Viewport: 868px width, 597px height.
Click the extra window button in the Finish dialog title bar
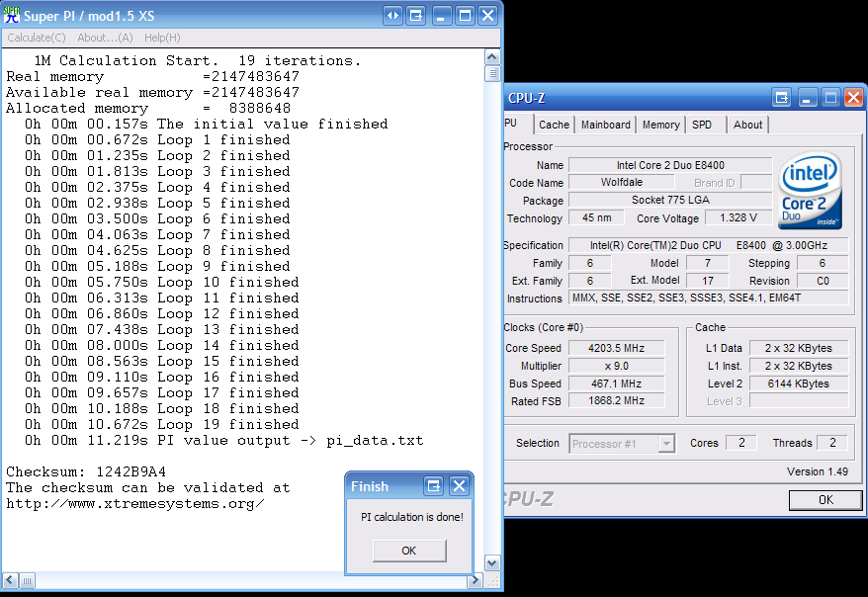click(x=433, y=486)
